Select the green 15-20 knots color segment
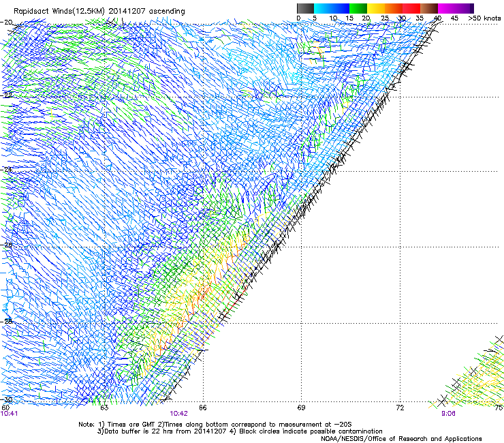The image size is (504, 443). 358,8
